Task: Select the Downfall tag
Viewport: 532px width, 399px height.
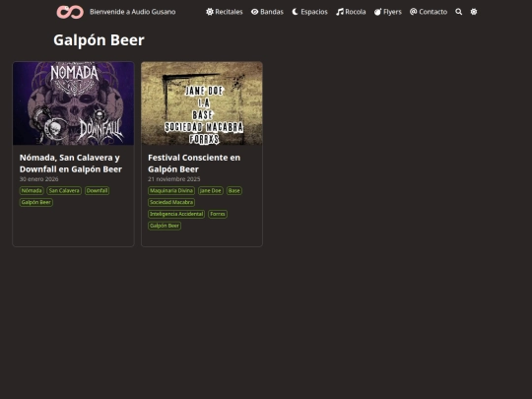Action: click(97, 191)
